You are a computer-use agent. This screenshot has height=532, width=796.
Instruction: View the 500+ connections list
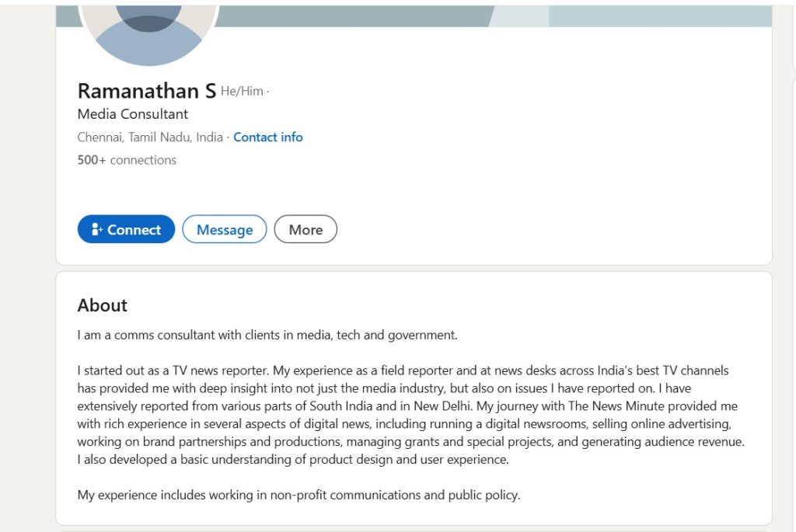coord(127,161)
